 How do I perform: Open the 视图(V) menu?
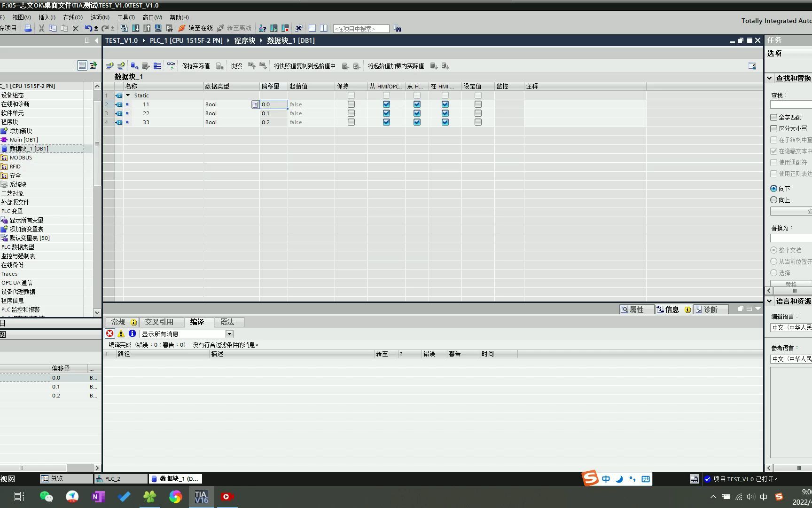tap(22, 17)
